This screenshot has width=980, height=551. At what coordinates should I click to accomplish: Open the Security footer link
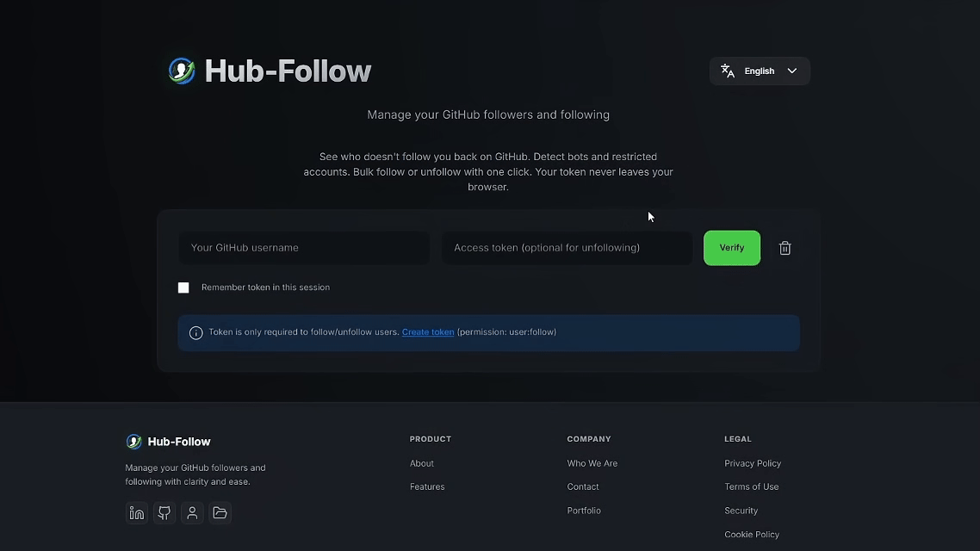click(741, 511)
